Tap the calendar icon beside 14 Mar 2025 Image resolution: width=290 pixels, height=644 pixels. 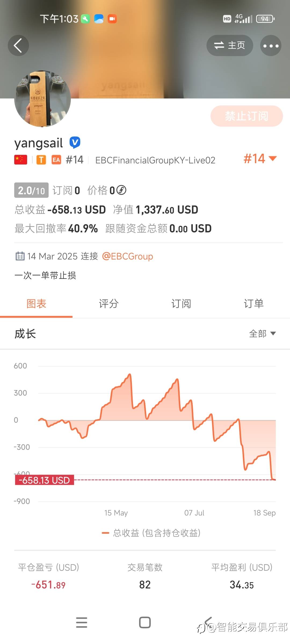click(x=20, y=256)
